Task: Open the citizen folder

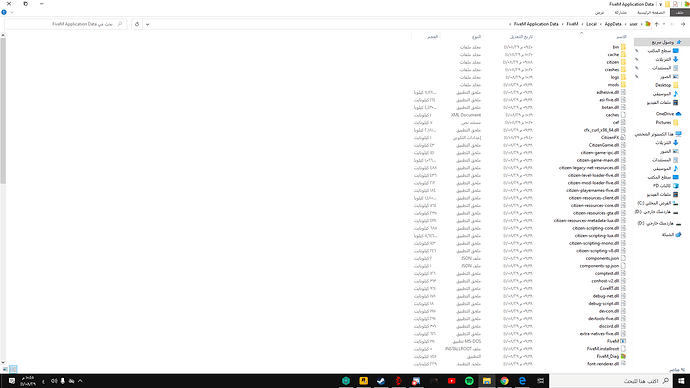Action: pos(616,62)
